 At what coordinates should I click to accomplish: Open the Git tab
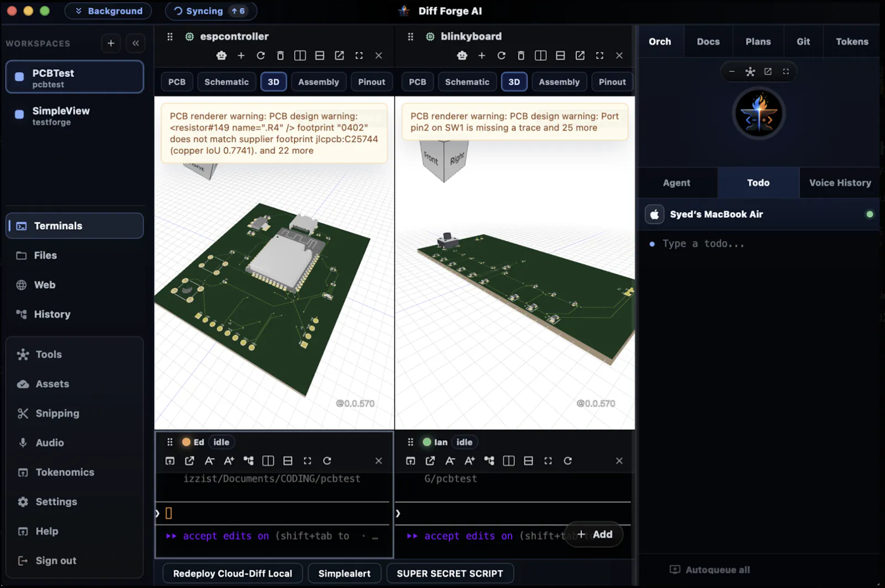click(803, 41)
